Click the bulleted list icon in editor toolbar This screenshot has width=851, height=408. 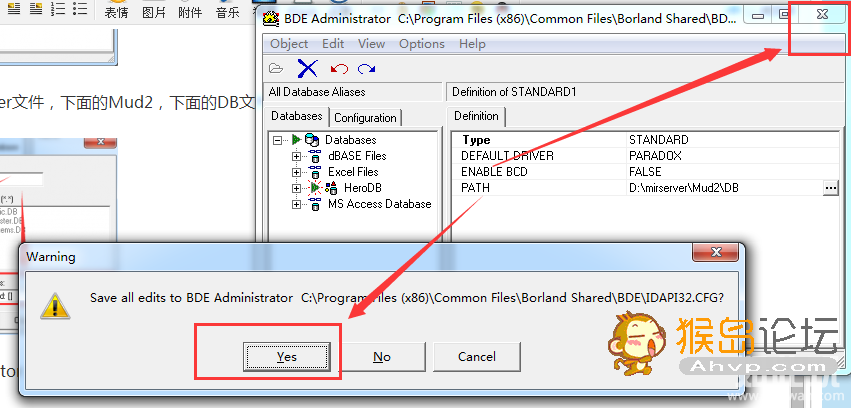pyautogui.click(x=80, y=8)
